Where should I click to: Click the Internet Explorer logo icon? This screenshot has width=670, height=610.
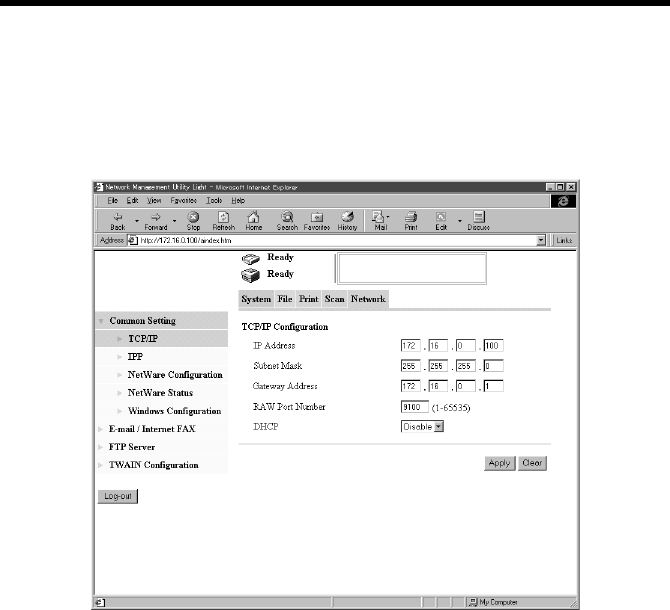563,201
